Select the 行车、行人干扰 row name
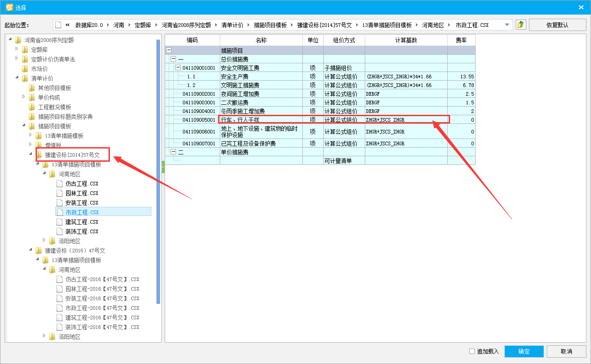Viewport: 591px width, 364px height. (x=240, y=120)
